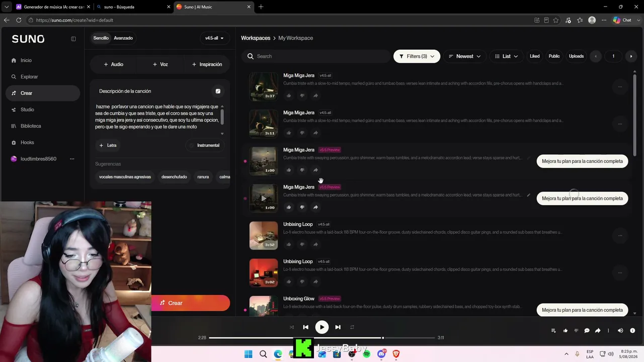Open more options for 3:11 Miga Miga Jera
This screenshot has height=362, width=644.
(620, 124)
